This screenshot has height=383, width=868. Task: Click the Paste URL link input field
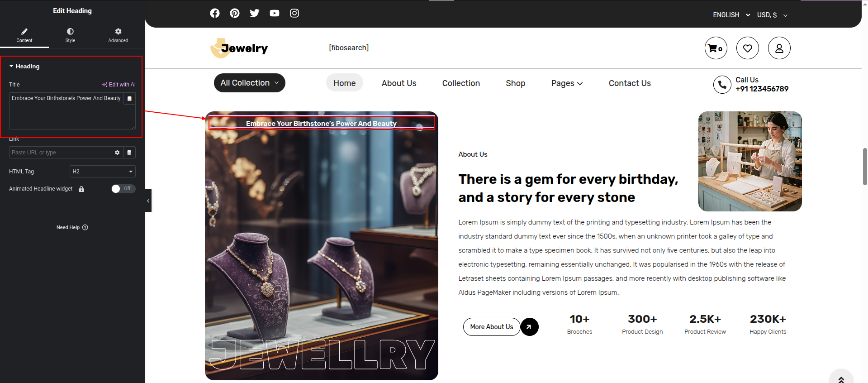coord(60,153)
